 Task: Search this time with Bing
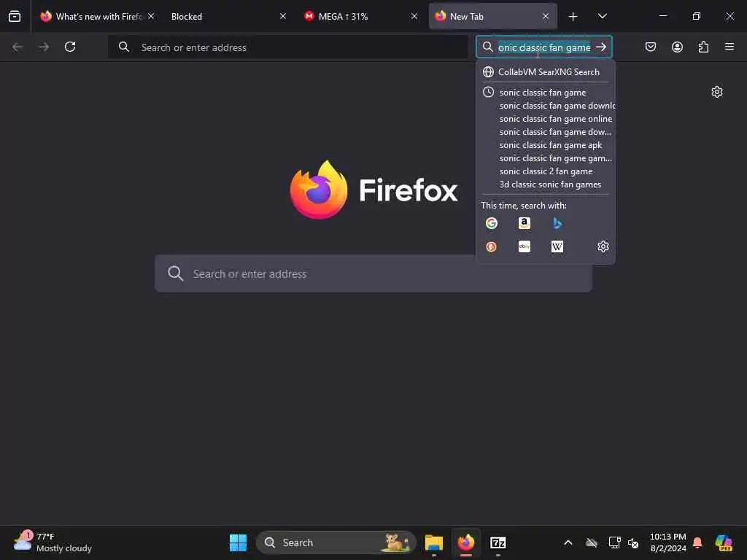pos(557,223)
